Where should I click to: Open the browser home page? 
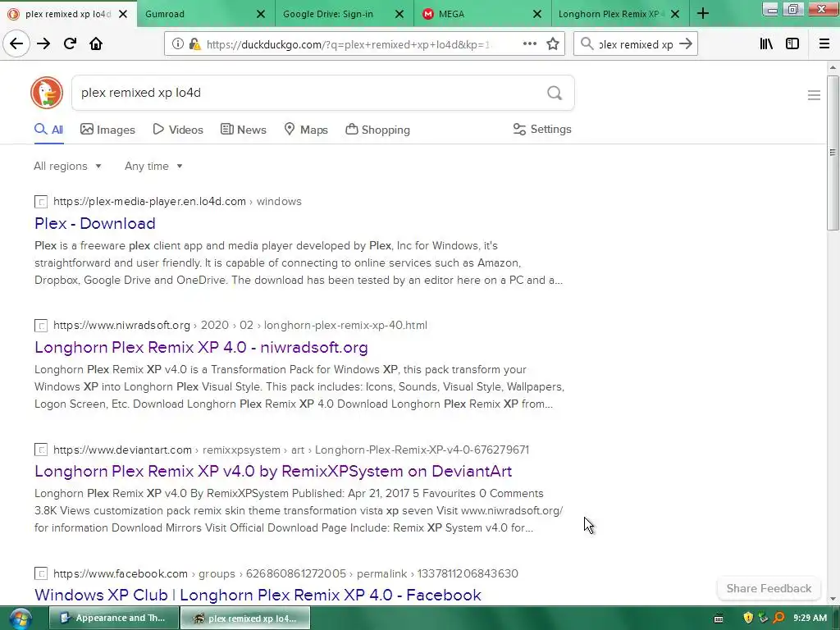[x=96, y=43]
